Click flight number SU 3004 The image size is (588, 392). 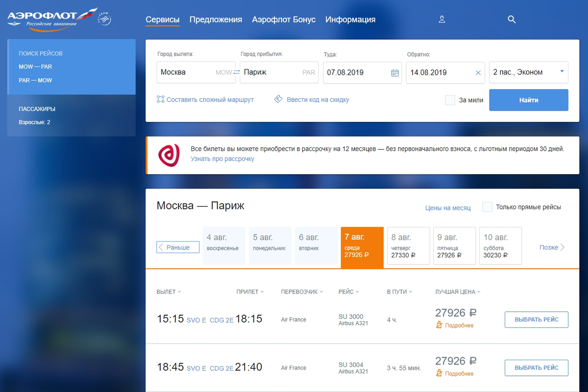tap(351, 365)
